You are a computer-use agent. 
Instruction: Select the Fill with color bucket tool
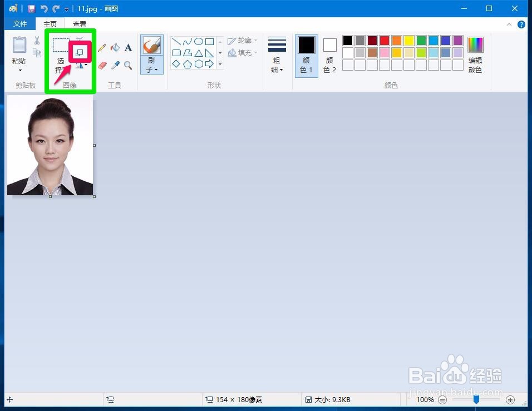(115, 47)
